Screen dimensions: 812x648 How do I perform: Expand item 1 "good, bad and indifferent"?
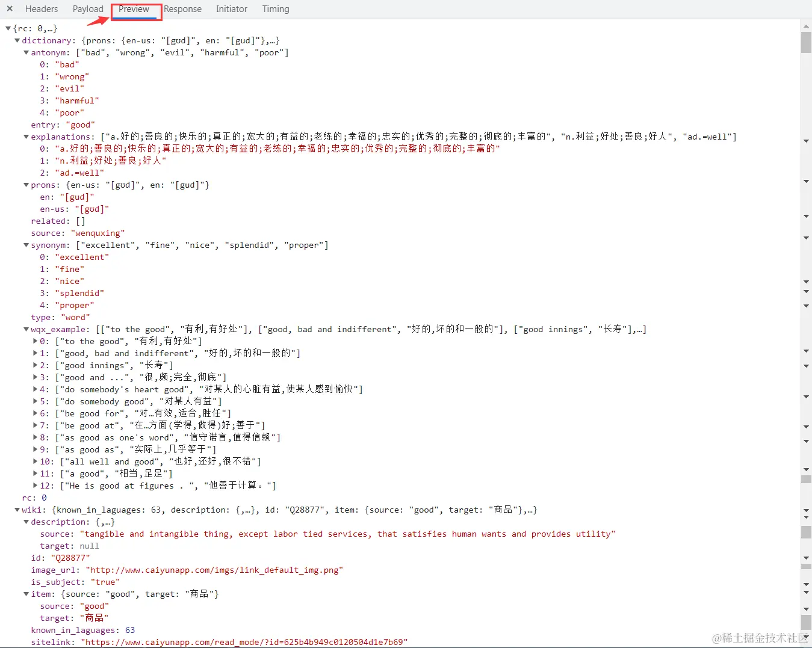pos(36,353)
